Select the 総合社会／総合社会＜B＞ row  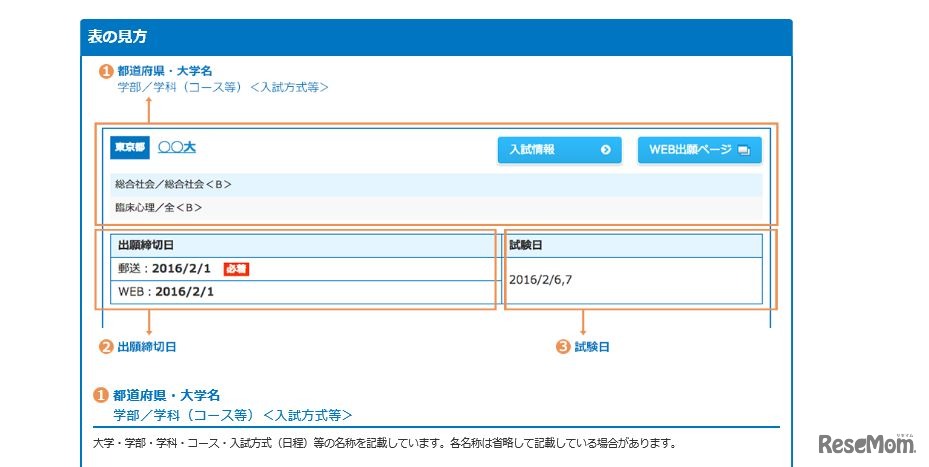point(436,185)
